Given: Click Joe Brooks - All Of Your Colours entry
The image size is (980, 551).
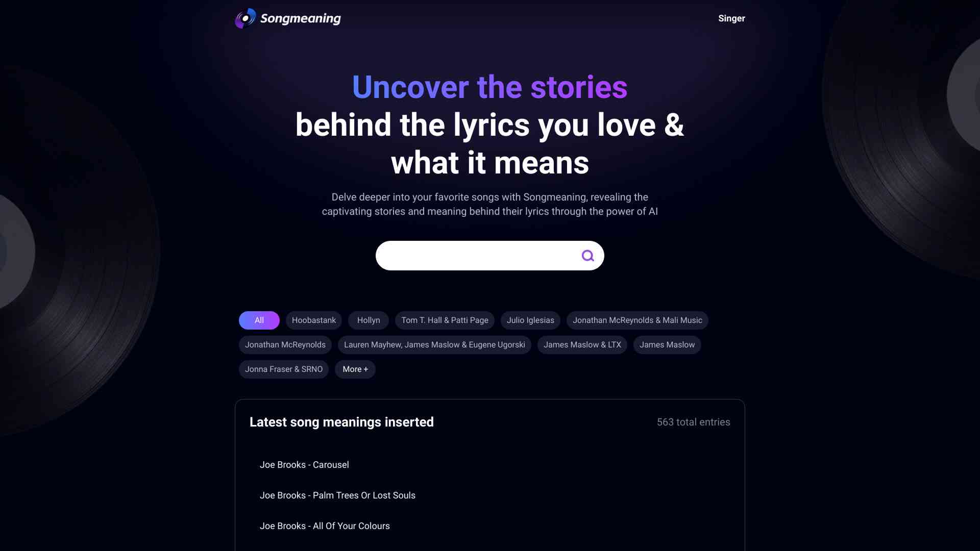Looking at the screenshot, I should coord(325,526).
